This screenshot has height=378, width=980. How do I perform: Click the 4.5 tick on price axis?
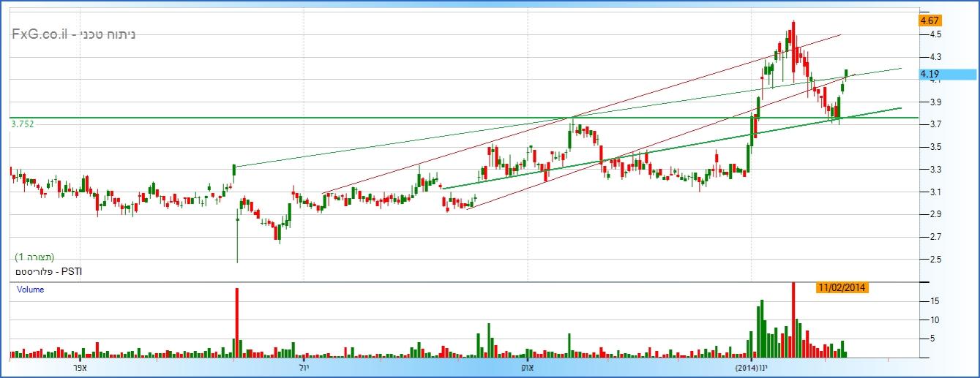(x=935, y=34)
